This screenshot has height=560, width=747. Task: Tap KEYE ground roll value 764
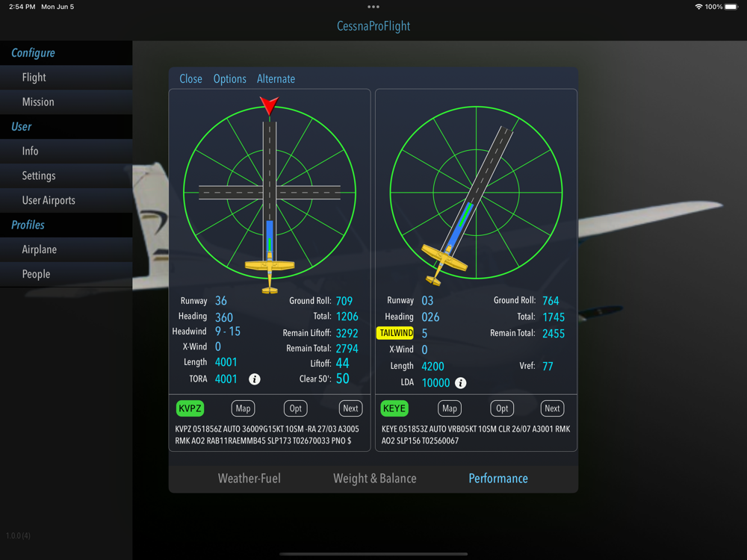click(551, 301)
